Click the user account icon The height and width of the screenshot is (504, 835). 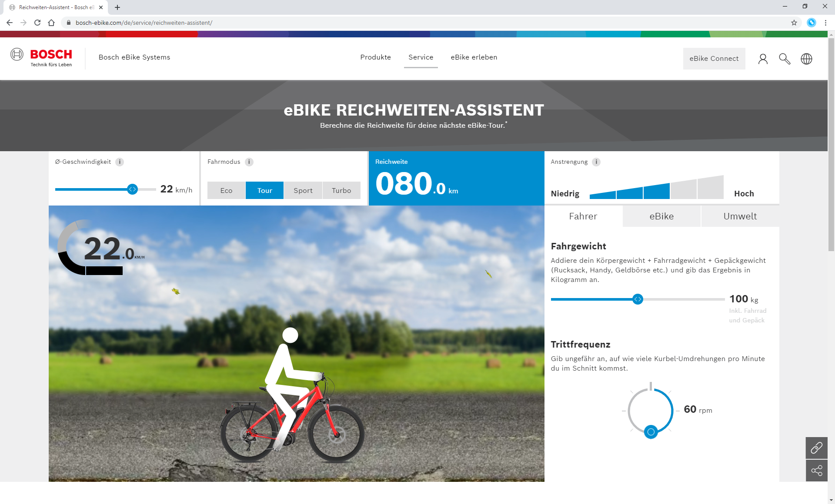(763, 59)
